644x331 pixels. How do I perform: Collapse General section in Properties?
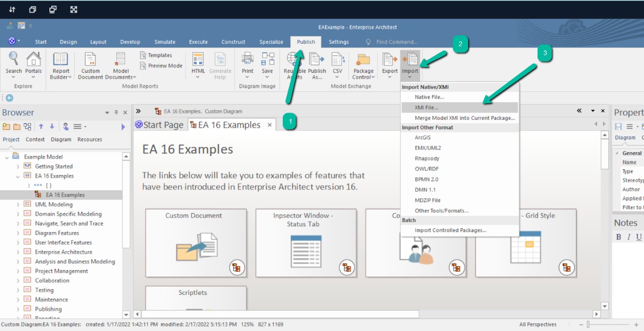(x=617, y=153)
